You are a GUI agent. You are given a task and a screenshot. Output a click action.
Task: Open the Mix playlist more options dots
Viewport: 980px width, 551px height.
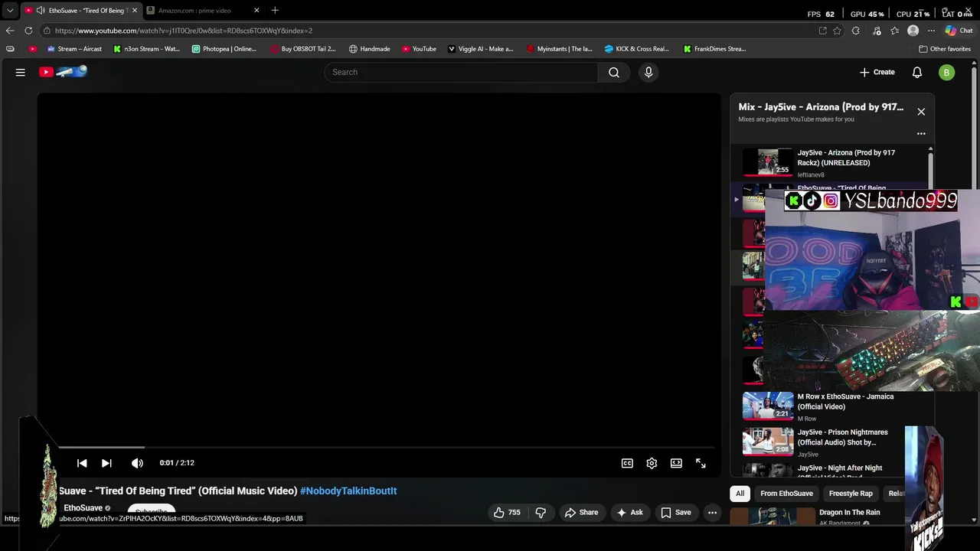click(x=921, y=133)
